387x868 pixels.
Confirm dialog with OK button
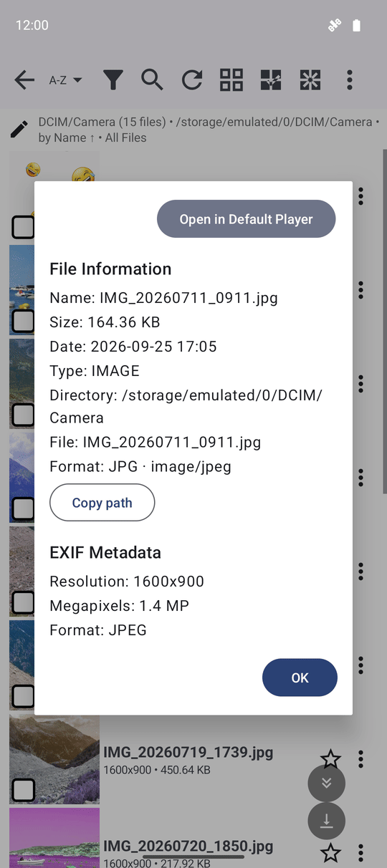pos(300,677)
